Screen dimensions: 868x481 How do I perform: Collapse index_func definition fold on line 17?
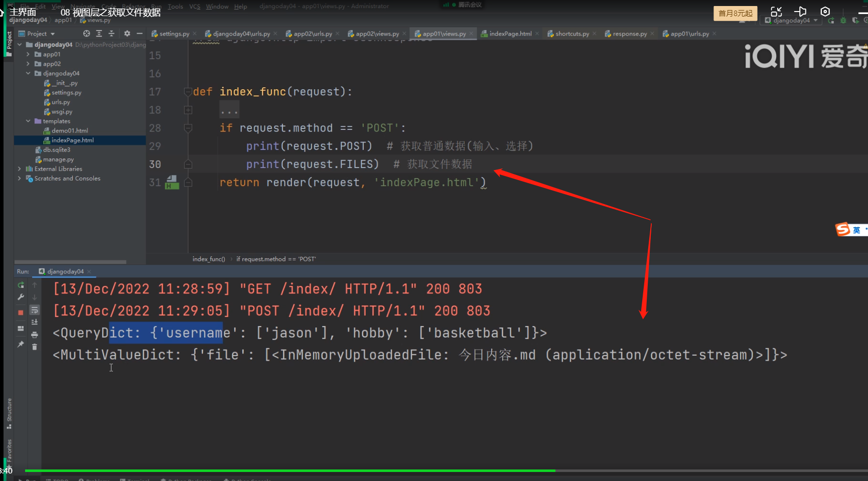pyautogui.click(x=188, y=92)
